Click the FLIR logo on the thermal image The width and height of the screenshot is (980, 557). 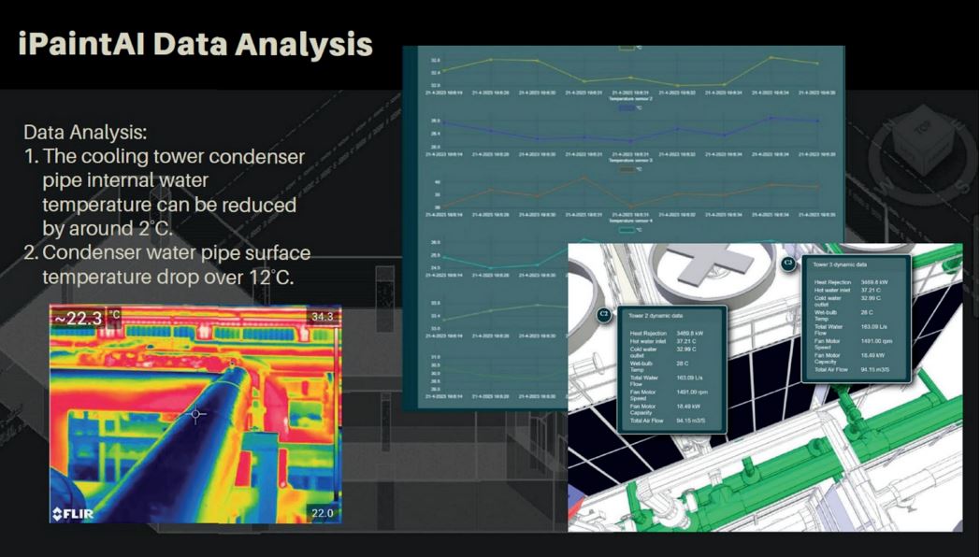[73, 514]
